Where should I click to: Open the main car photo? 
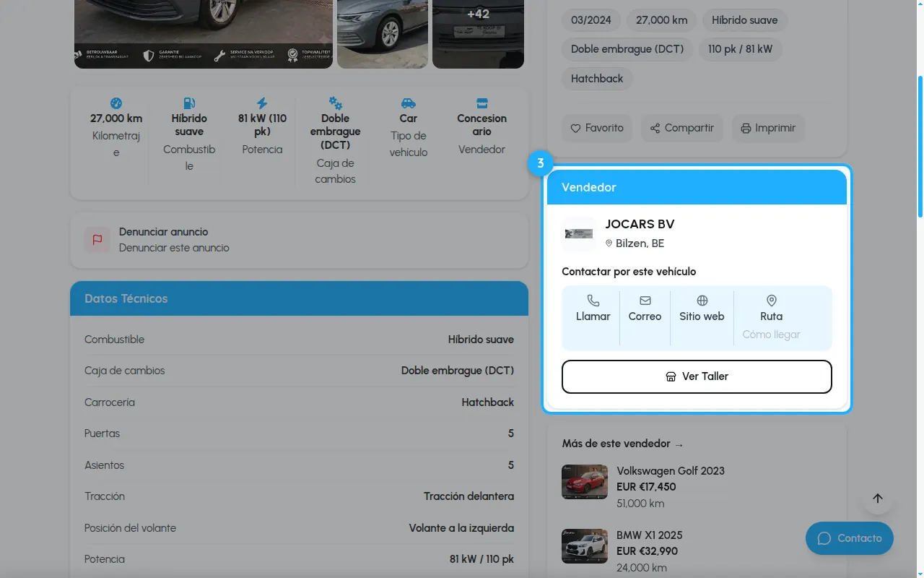[204, 34]
